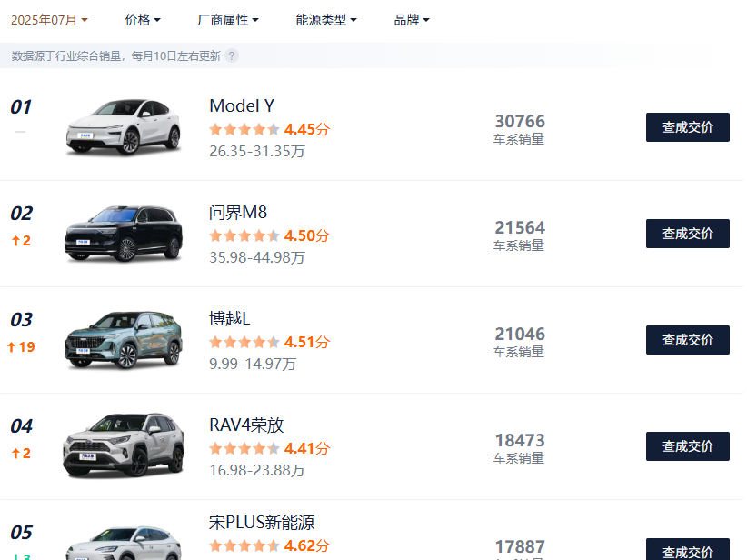Viewport: 747px width, 560px height.
Task: Click the sales figure 18473
Action: pyautogui.click(x=520, y=440)
